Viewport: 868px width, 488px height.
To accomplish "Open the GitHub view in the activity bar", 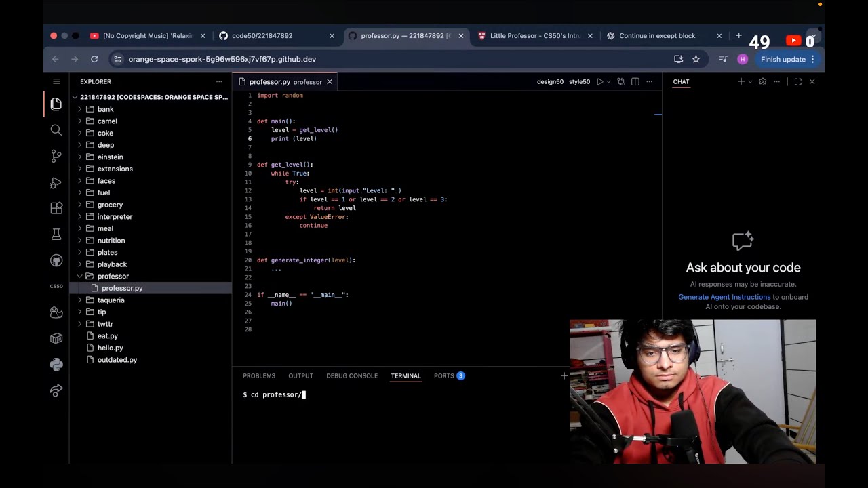I will pyautogui.click(x=56, y=260).
